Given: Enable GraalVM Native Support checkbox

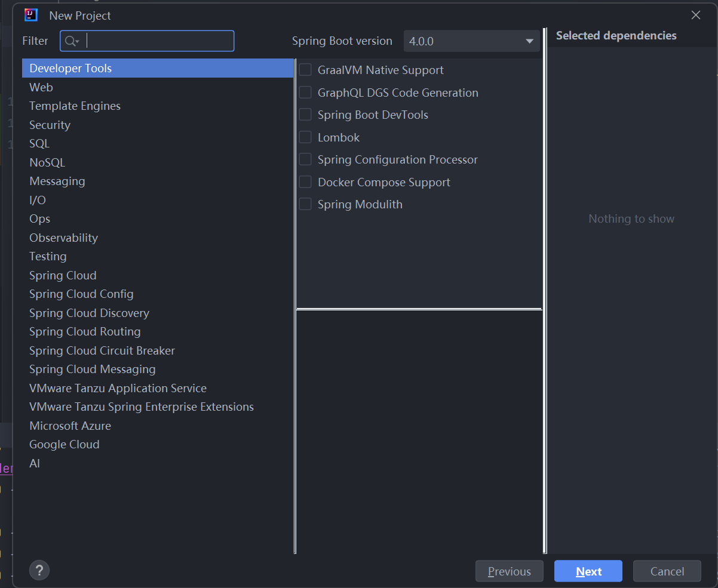Looking at the screenshot, I should pyautogui.click(x=305, y=70).
